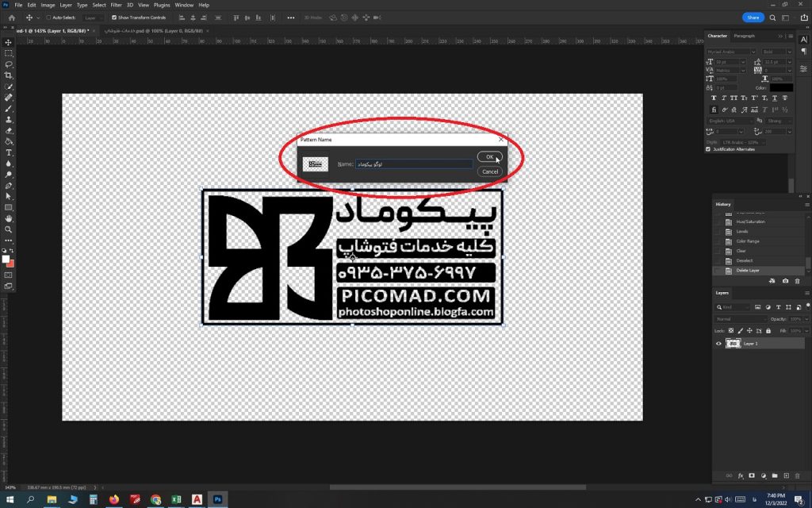Screen dimensions: 812x508
Task: Toggle Underline style in Character panel
Action: coord(776,98)
